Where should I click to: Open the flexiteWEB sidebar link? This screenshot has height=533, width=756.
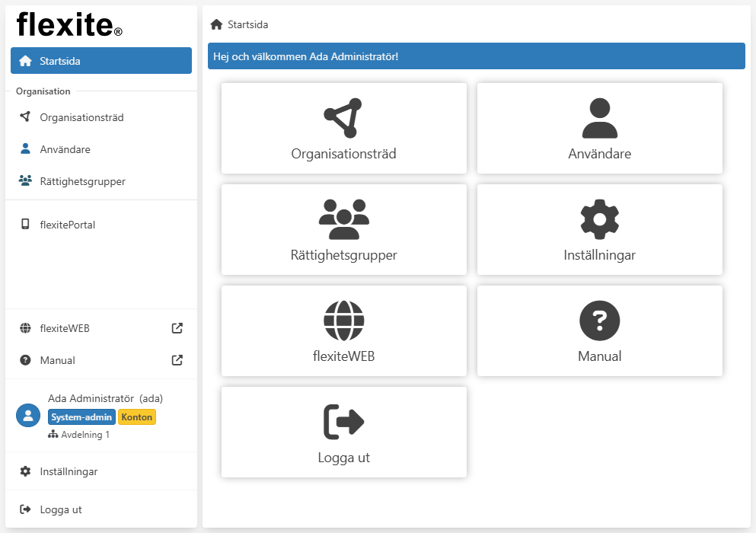click(101, 328)
